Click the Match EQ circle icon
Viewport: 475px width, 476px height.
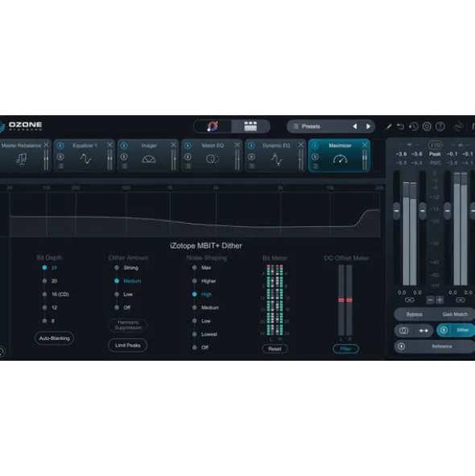(x=213, y=159)
